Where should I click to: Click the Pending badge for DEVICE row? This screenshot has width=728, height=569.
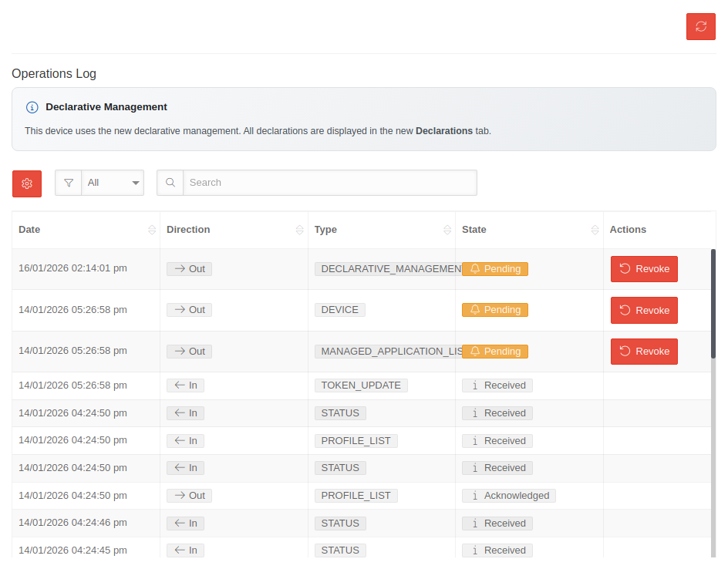(494, 310)
